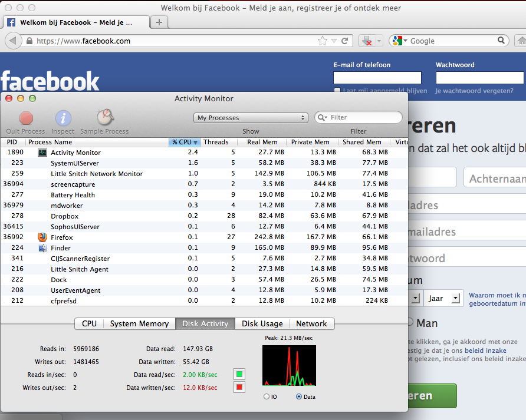Screen dimensions: 526x420
Task: Sort by the % CPU column header
Action: [184, 142]
